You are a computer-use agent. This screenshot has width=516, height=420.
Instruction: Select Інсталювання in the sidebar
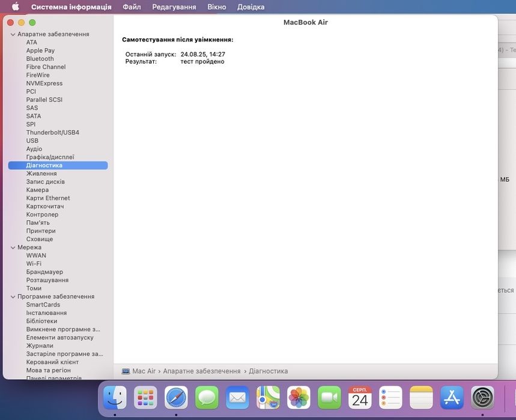(x=46, y=313)
